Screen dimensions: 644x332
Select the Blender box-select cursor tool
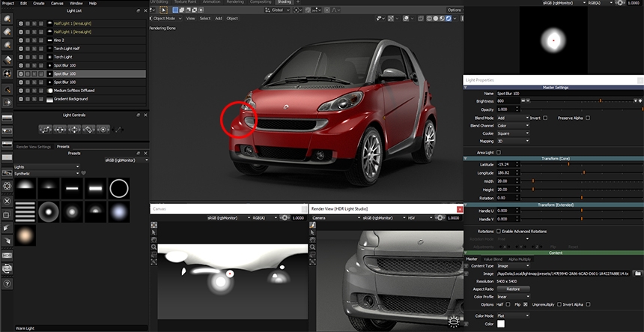164,10
